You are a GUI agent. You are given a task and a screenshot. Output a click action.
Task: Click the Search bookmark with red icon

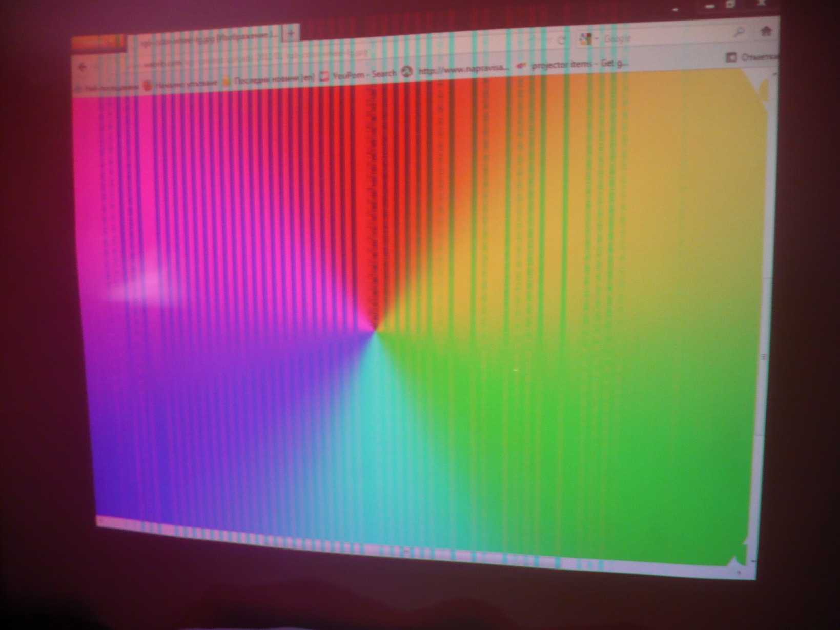[359, 75]
